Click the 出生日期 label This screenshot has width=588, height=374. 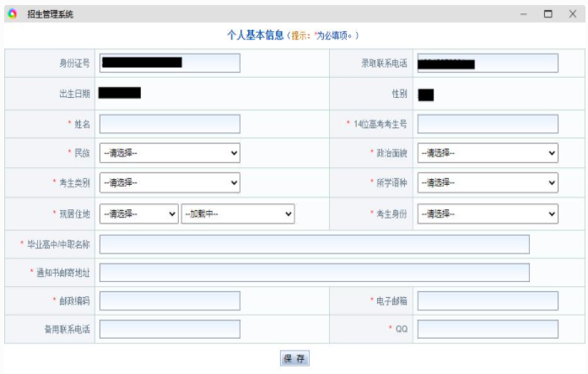click(x=74, y=94)
